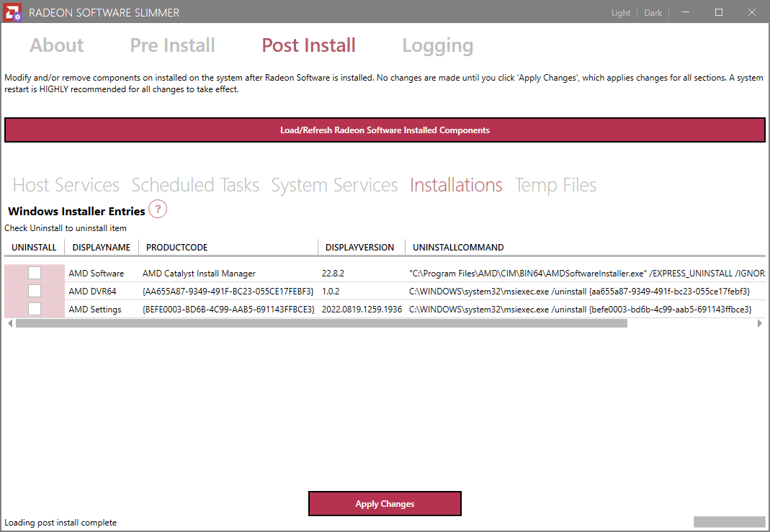Screen dimensions: 770x532
Task: Sort by UNINSTALLCOMMAND column header
Action: click(x=586, y=248)
